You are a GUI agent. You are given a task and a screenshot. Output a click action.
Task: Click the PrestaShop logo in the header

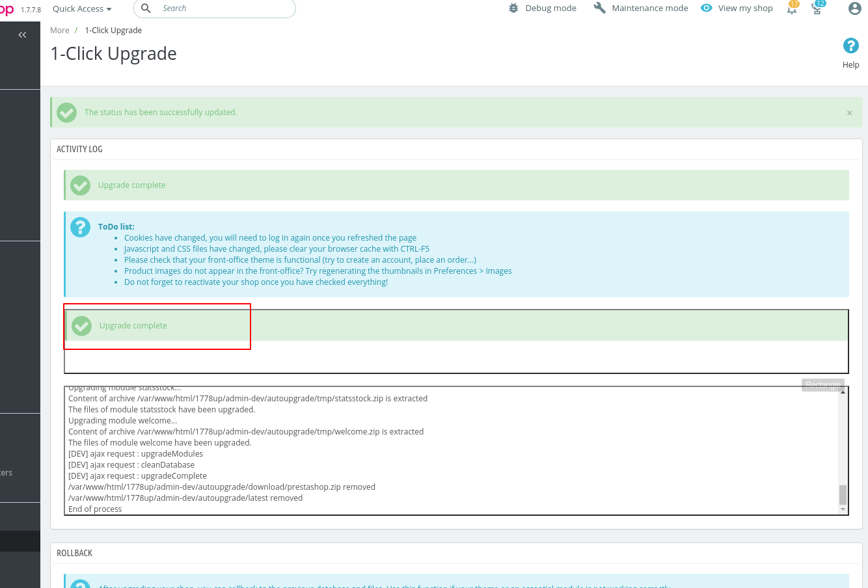[7, 9]
